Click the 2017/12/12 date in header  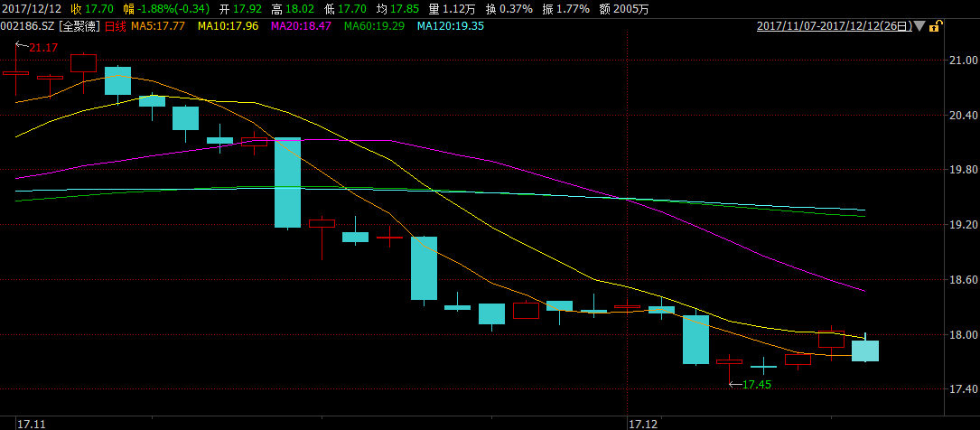pyautogui.click(x=32, y=8)
